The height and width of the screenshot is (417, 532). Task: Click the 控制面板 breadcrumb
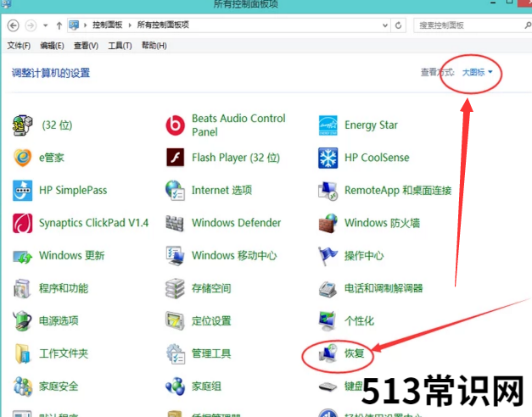point(107,25)
